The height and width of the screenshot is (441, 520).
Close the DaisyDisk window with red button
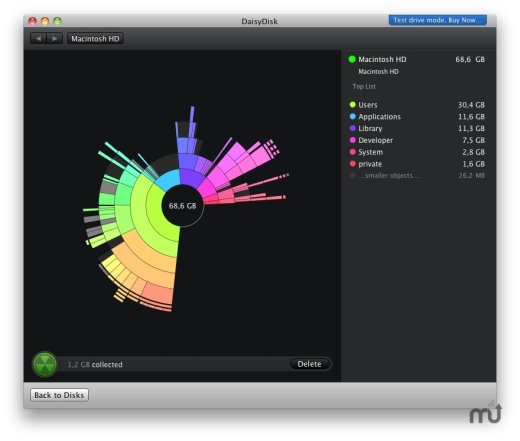(32, 21)
